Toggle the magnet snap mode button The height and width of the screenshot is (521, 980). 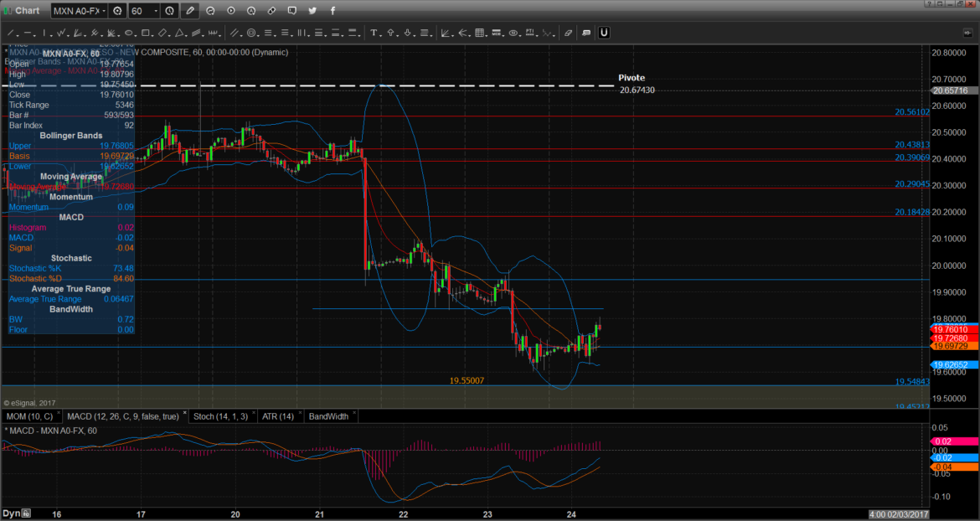point(604,33)
